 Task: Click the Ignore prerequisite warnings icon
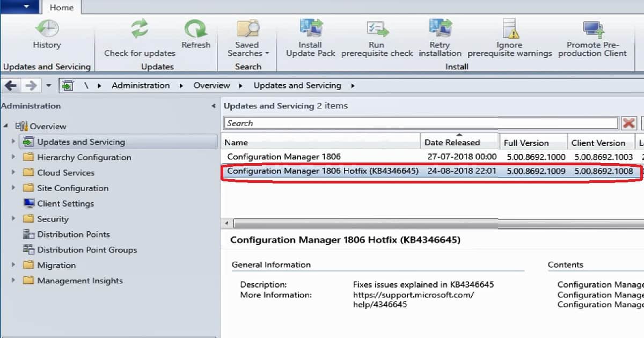pos(510,28)
